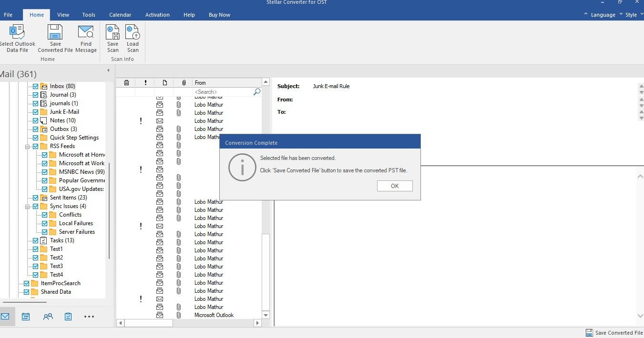Uncheck the Inbox (80) folder checkbox
The height and width of the screenshot is (338, 644).
point(35,86)
